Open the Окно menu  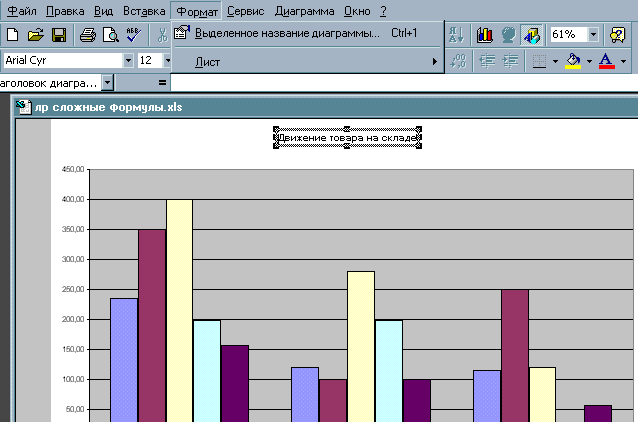[357, 11]
